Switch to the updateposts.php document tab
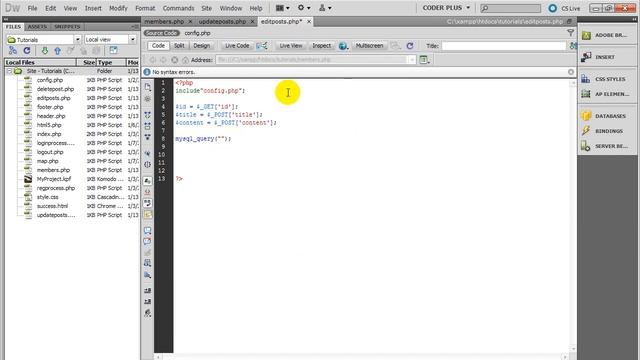Screen dimensions: 640x360 pos(222,22)
